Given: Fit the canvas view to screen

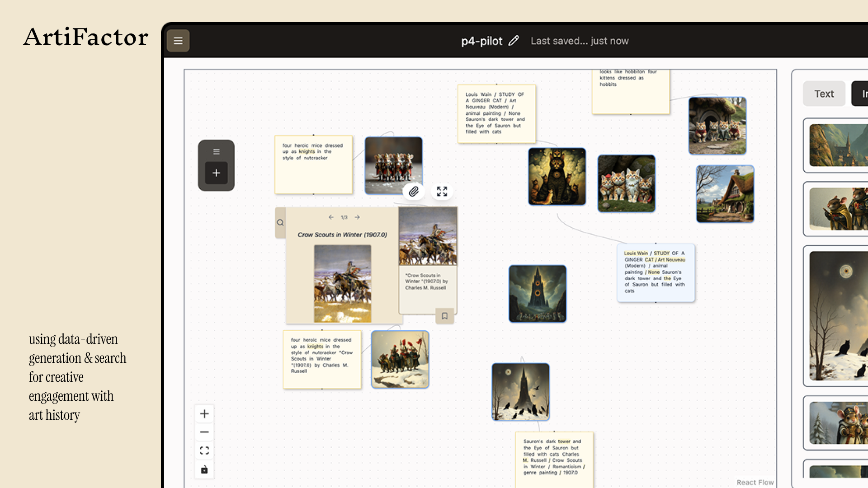Looking at the screenshot, I should (204, 450).
